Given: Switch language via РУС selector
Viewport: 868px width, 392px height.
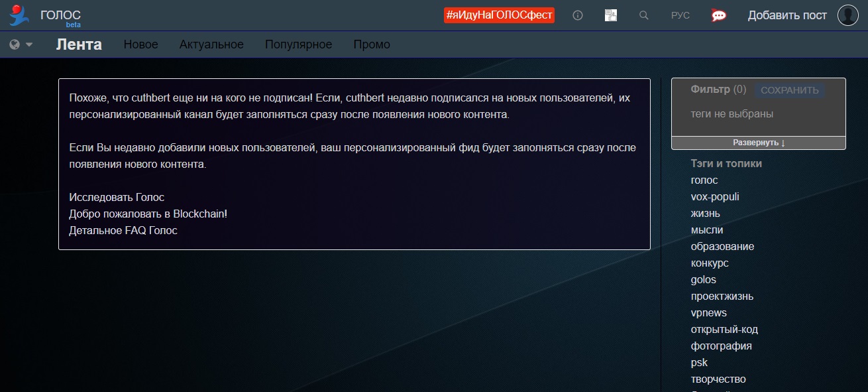Looking at the screenshot, I should coord(680,15).
